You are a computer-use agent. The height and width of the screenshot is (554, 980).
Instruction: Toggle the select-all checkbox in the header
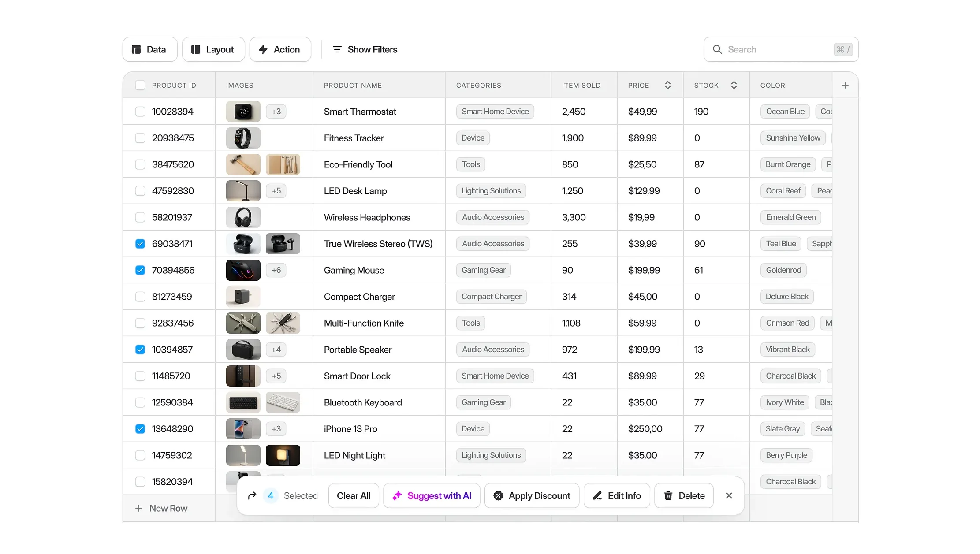pyautogui.click(x=140, y=85)
